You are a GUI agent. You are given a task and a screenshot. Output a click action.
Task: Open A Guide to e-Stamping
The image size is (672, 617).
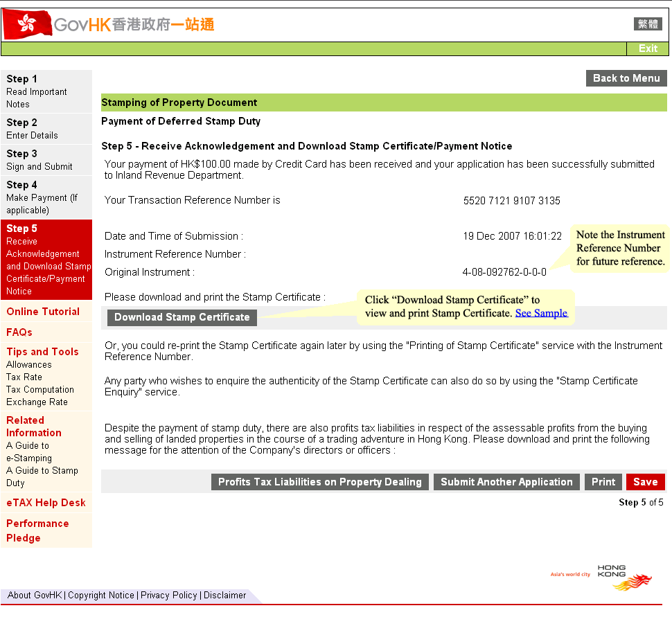(29, 451)
